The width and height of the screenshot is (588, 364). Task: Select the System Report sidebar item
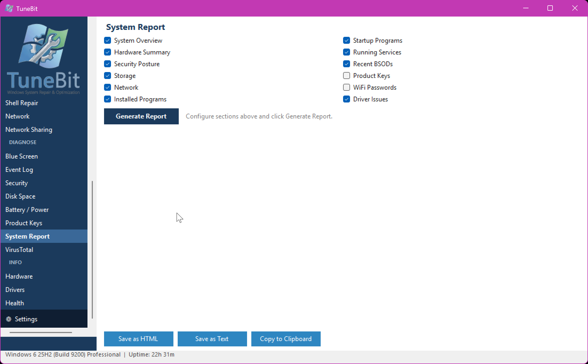[x=44, y=236]
